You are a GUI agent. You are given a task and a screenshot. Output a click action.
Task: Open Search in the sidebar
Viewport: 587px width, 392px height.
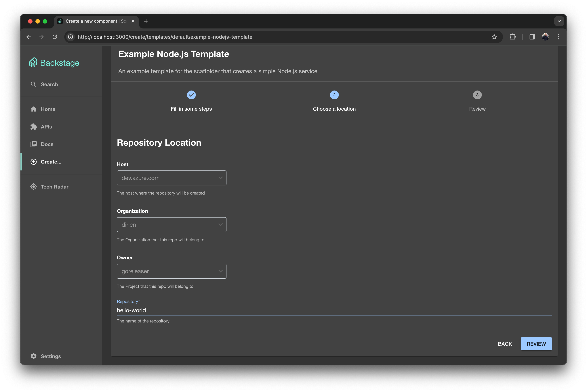[x=62, y=84]
